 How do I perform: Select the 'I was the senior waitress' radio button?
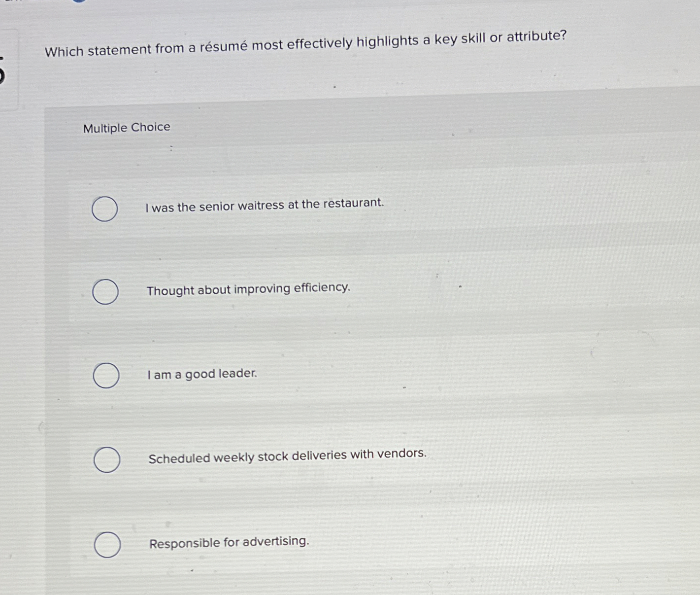click(x=105, y=209)
